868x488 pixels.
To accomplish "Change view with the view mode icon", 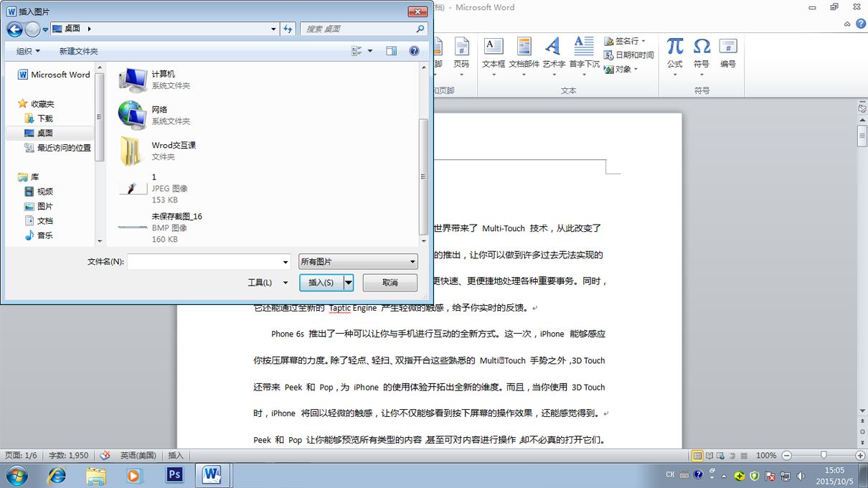I will (x=357, y=51).
